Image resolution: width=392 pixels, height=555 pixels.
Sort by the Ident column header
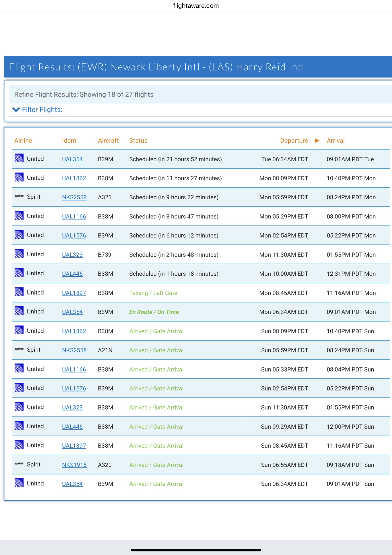pos(69,141)
